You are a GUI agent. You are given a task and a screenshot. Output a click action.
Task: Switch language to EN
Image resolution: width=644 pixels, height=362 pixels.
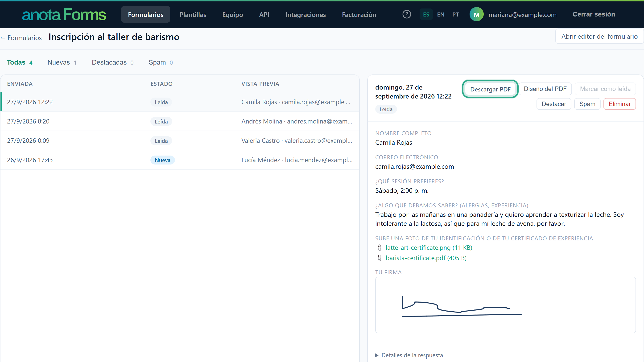[441, 15]
